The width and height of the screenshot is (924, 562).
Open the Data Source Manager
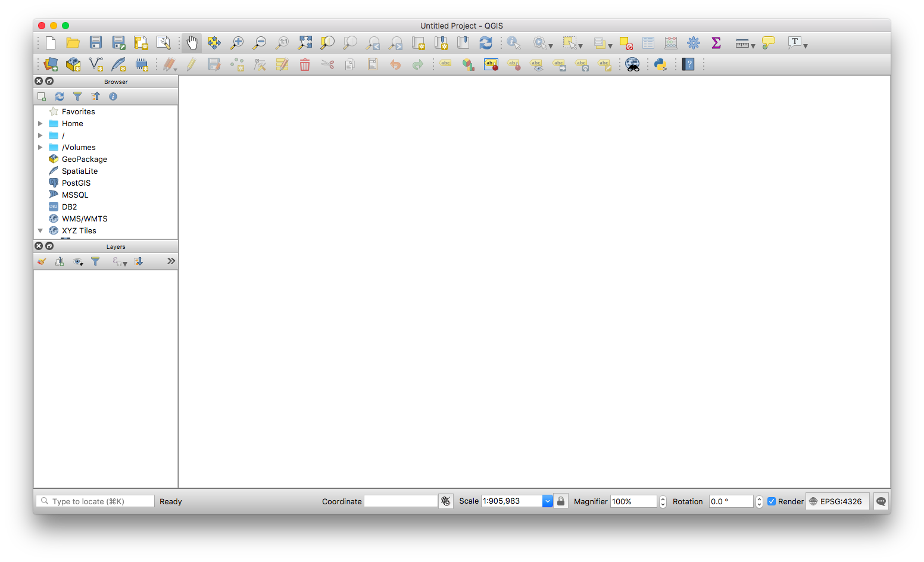click(x=50, y=64)
